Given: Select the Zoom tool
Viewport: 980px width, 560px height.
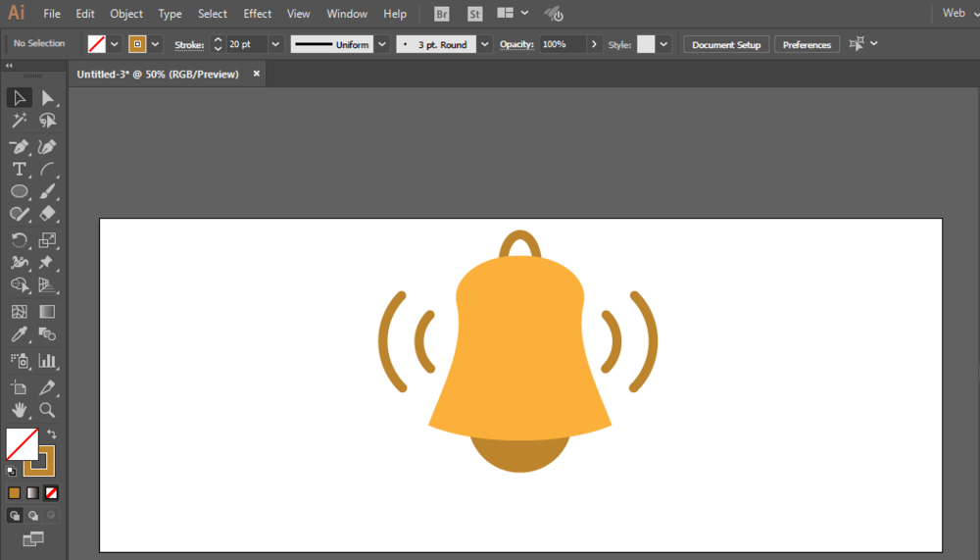Looking at the screenshot, I should point(47,410).
